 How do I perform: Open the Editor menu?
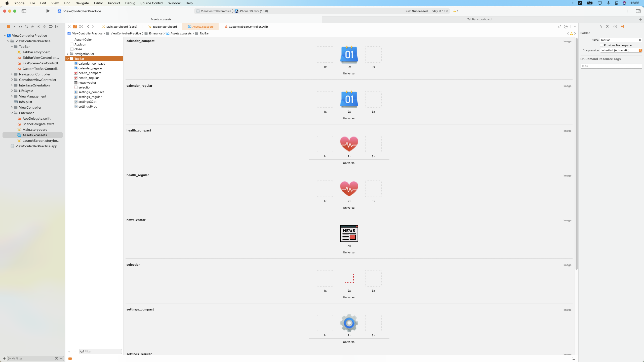[x=98, y=3]
